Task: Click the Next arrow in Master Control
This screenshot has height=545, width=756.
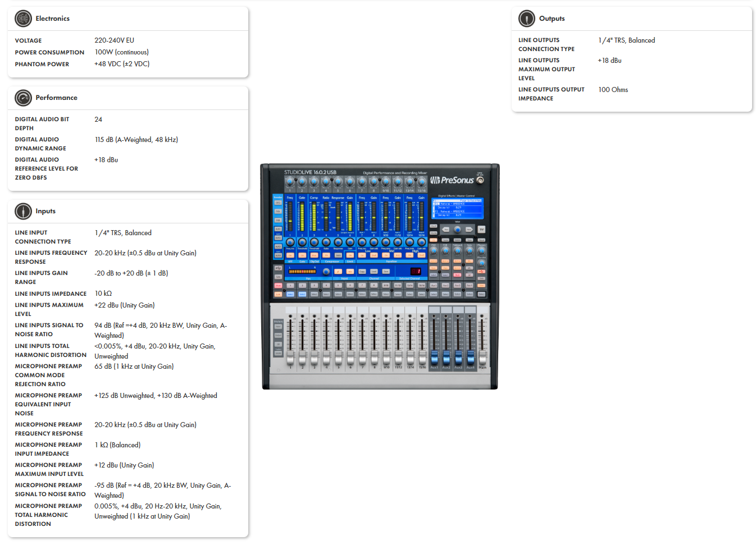Action: point(469,229)
